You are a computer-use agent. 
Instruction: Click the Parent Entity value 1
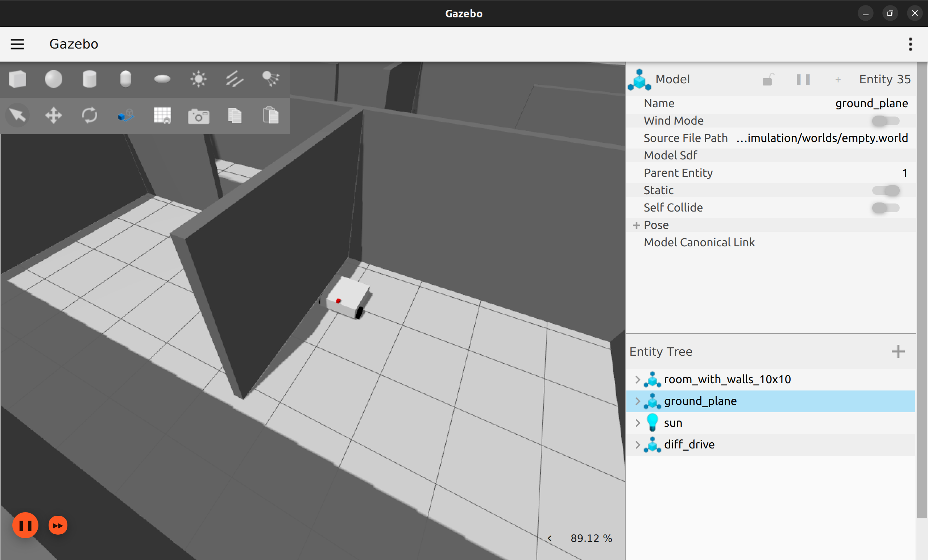(x=905, y=173)
